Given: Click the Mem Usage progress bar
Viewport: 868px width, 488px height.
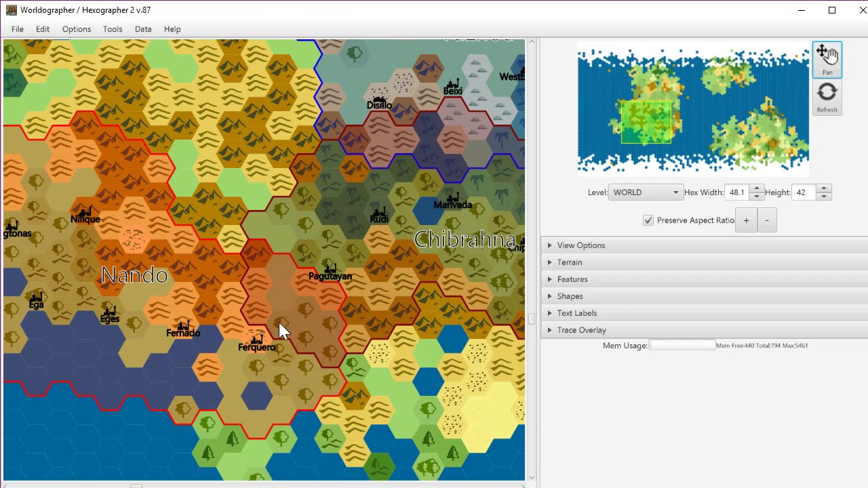Looking at the screenshot, I should coord(682,346).
